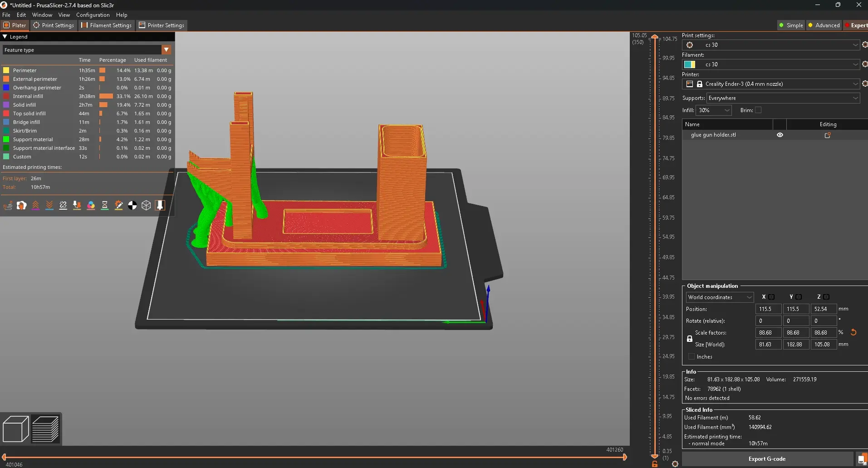This screenshot has height=468, width=868.
Task: Switch to 3D editor view cube
Action: [16, 429]
